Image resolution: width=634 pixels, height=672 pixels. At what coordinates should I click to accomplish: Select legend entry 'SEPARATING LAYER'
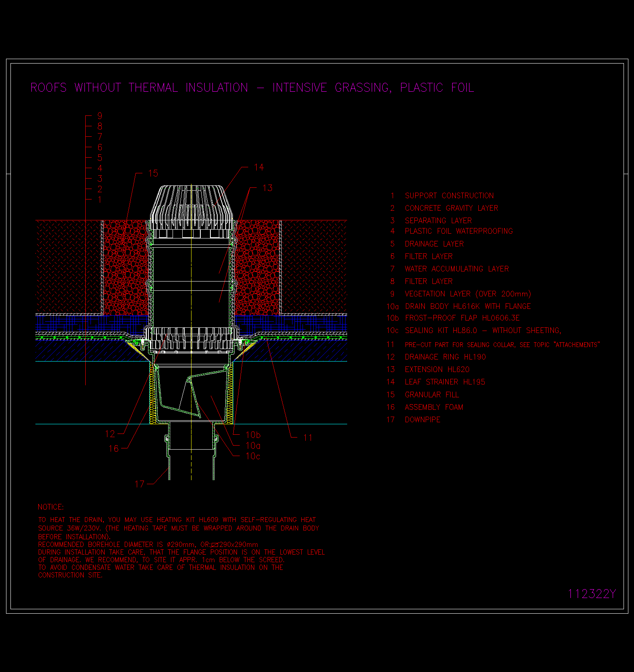tap(438, 221)
